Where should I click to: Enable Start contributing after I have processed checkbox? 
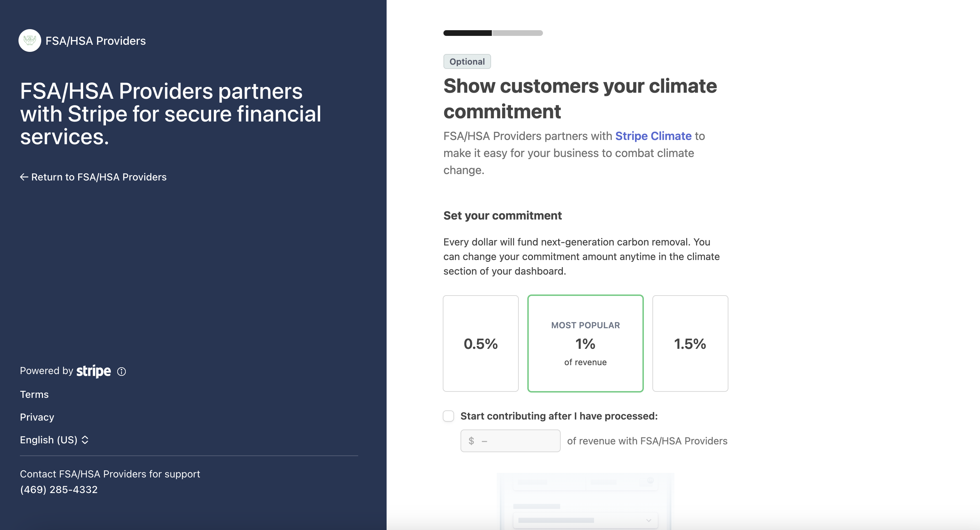tap(448, 416)
